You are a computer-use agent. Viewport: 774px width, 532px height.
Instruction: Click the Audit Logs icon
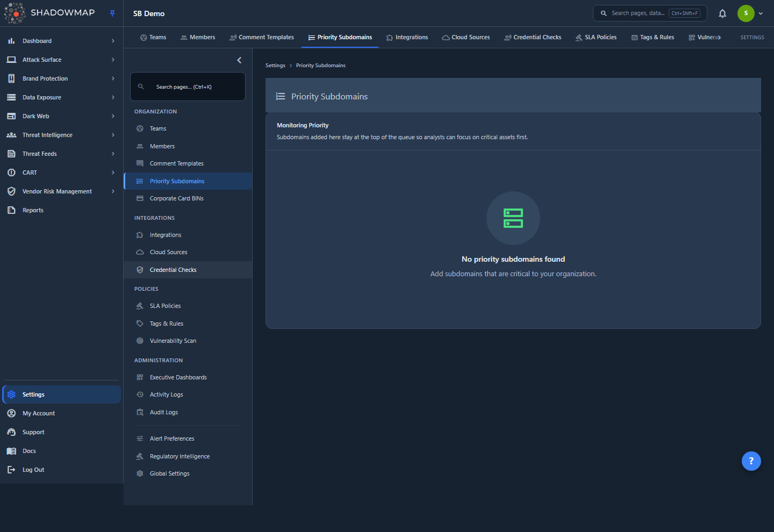[140, 412]
